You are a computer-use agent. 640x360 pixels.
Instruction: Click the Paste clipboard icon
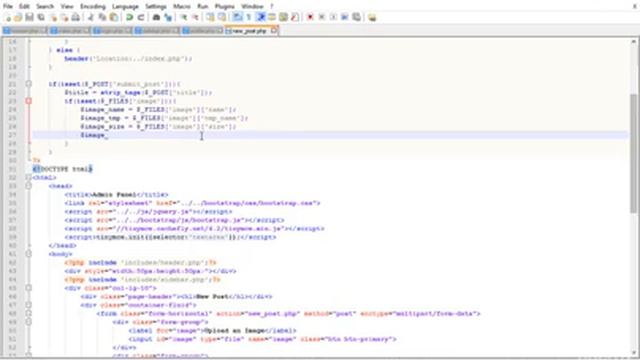114,17
